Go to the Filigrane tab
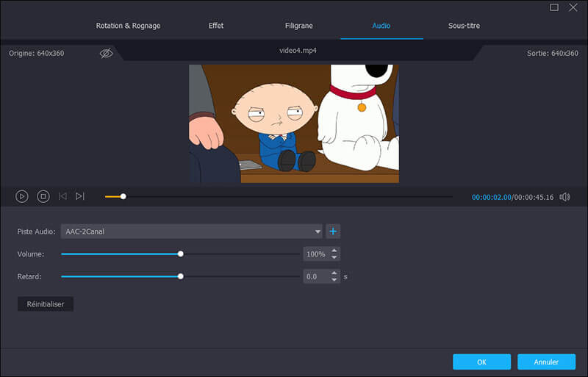This screenshot has width=588, height=377. point(298,26)
